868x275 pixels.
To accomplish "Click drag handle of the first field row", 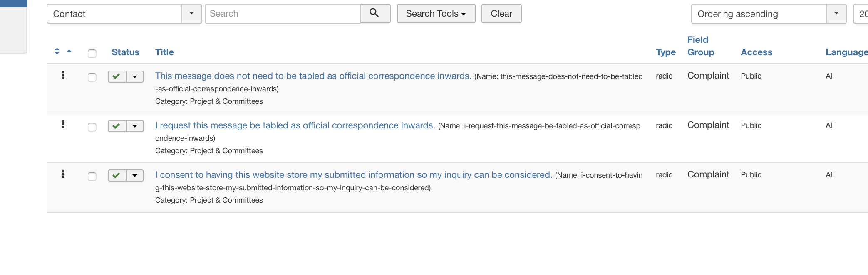I will coord(63,75).
